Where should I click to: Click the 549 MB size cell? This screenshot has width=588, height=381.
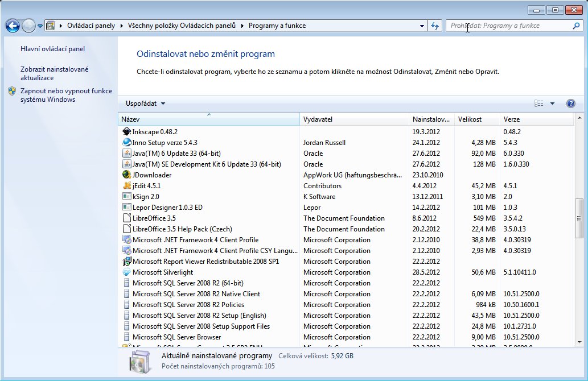click(x=484, y=218)
